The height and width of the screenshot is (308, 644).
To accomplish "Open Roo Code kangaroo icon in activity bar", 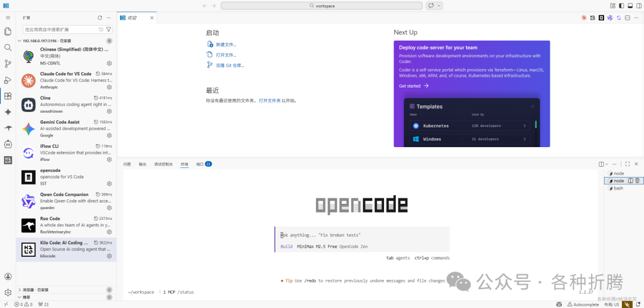I will (x=8, y=128).
